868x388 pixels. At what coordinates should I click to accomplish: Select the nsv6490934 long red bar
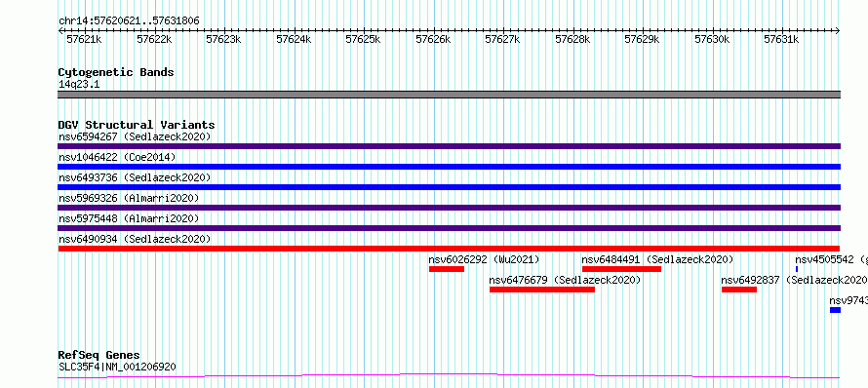(449, 249)
